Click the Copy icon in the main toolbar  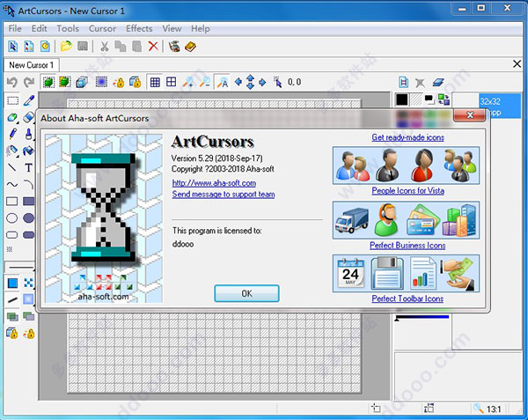click(x=121, y=46)
